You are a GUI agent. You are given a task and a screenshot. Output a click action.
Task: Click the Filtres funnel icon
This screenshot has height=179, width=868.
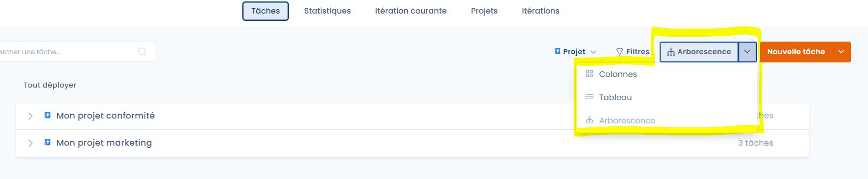619,52
